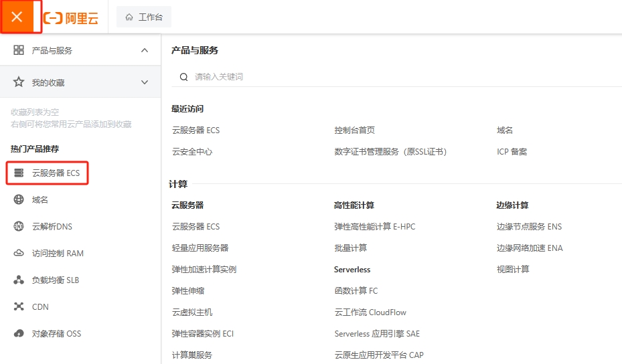Viewport: 622px width, 364px height.
Task: Focus the 请输入关键词 search field
Action: 396,77
